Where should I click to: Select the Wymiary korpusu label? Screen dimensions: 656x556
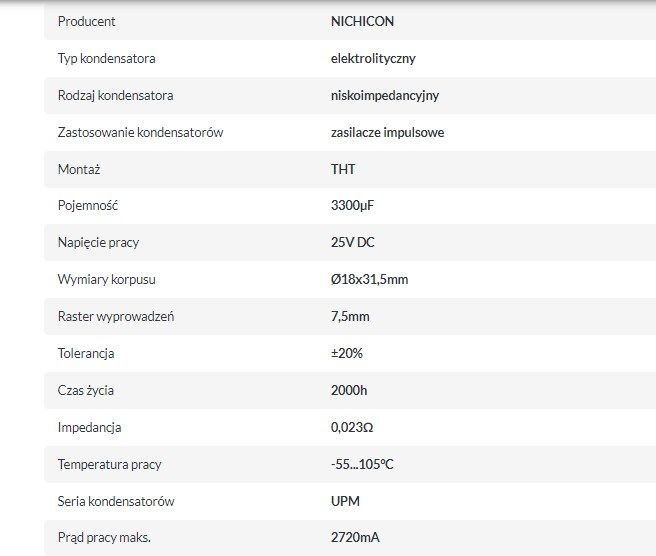[x=107, y=279]
